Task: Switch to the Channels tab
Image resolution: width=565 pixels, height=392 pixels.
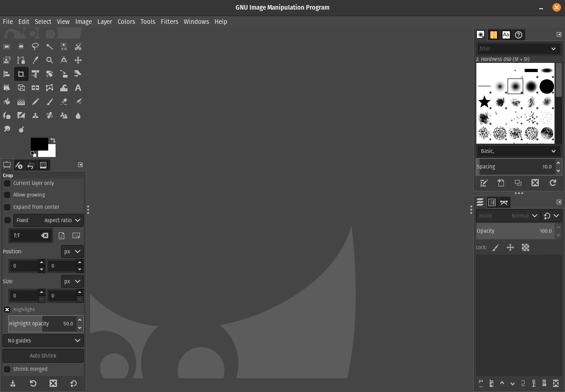Action: pyautogui.click(x=492, y=202)
